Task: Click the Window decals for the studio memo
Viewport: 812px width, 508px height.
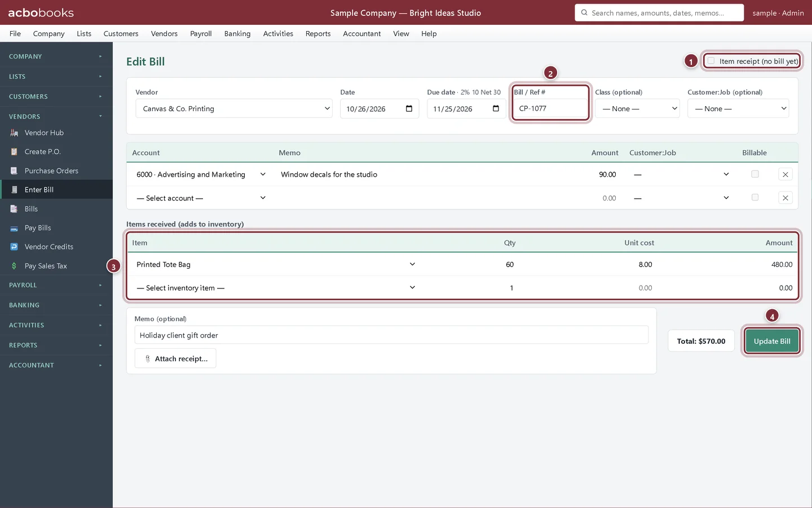Action: 329,174
